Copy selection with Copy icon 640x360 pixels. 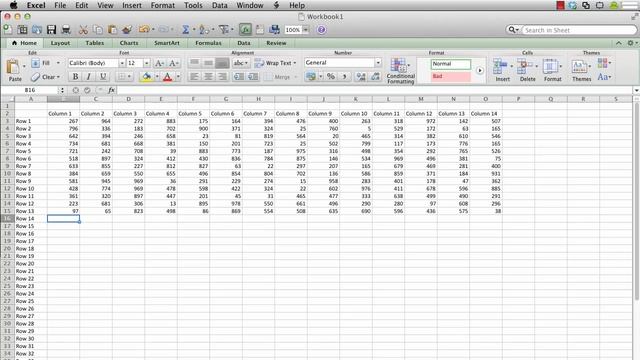tap(98, 29)
